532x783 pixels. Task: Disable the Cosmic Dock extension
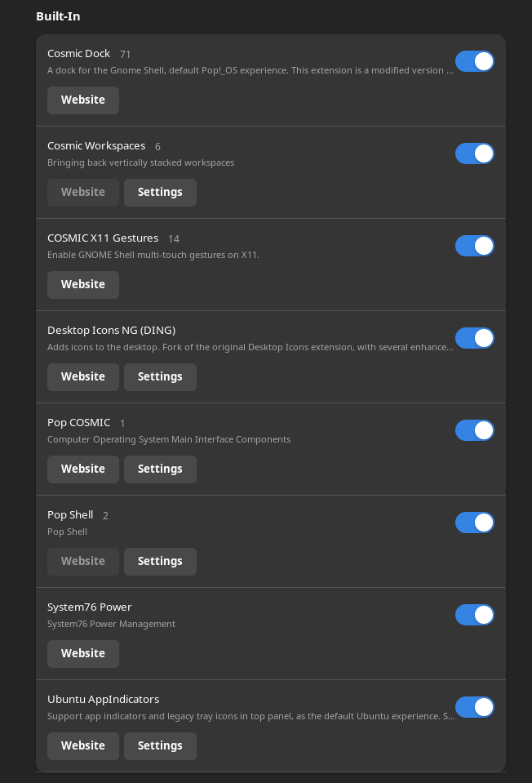point(475,61)
